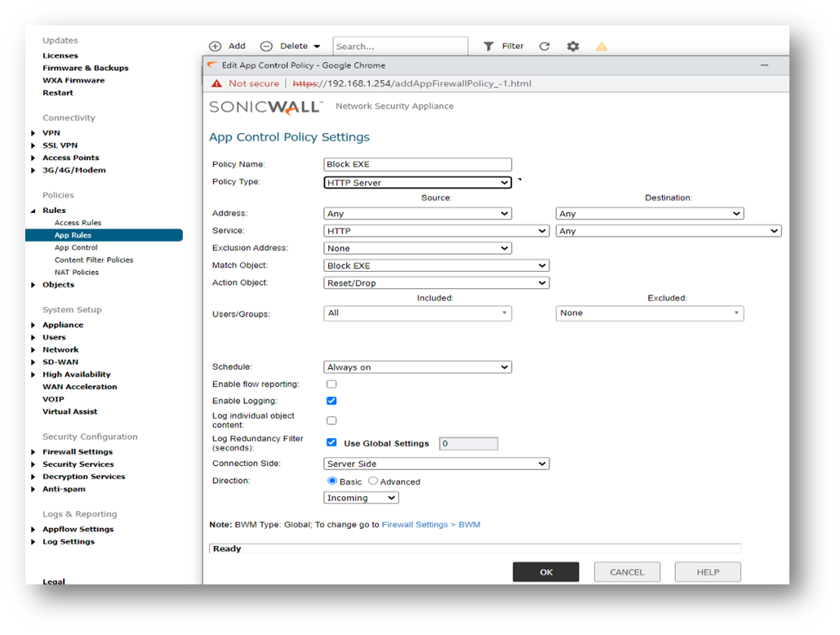Open the Exclusion Address dropdown
The image size is (840, 635).
point(417,248)
